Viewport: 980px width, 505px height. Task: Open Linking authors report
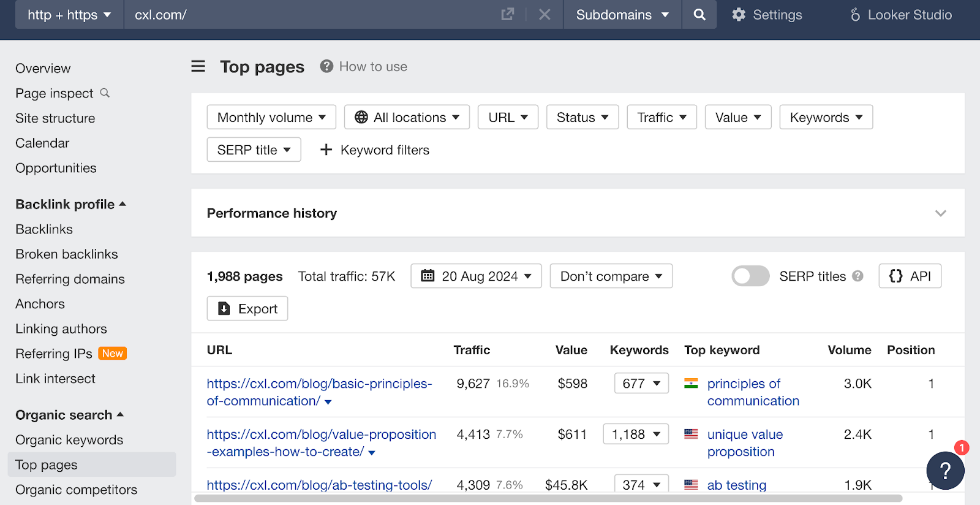click(x=61, y=328)
